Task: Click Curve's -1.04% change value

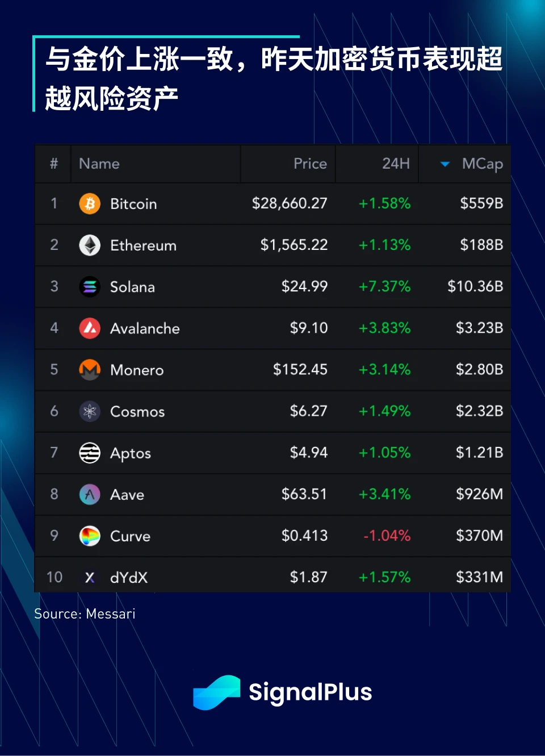Action: [387, 536]
